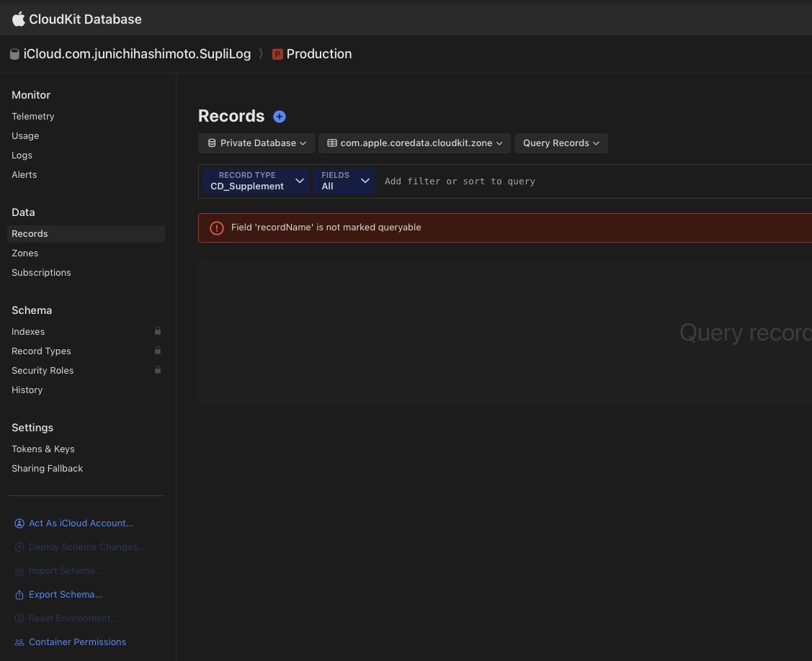The height and width of the screenshot is (661, 812).
Task: Open History under Schema
Action: (x=27, y=390)
